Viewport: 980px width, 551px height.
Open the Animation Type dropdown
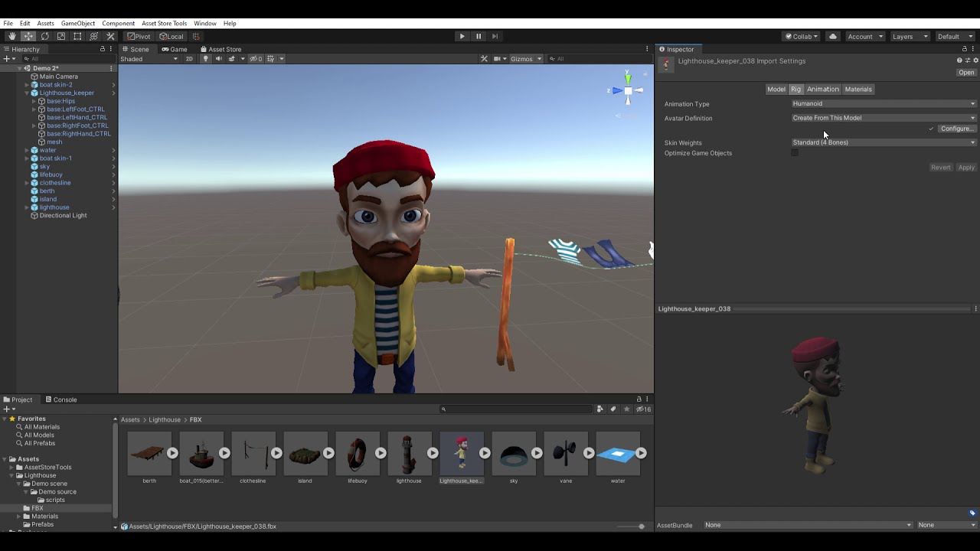coord(884,104)
